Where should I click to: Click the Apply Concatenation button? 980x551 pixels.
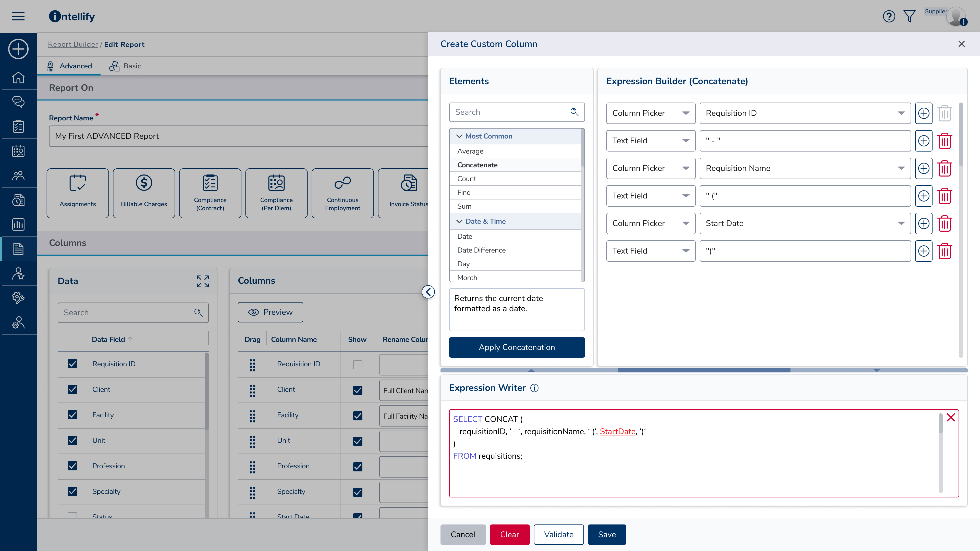point(517,347)
